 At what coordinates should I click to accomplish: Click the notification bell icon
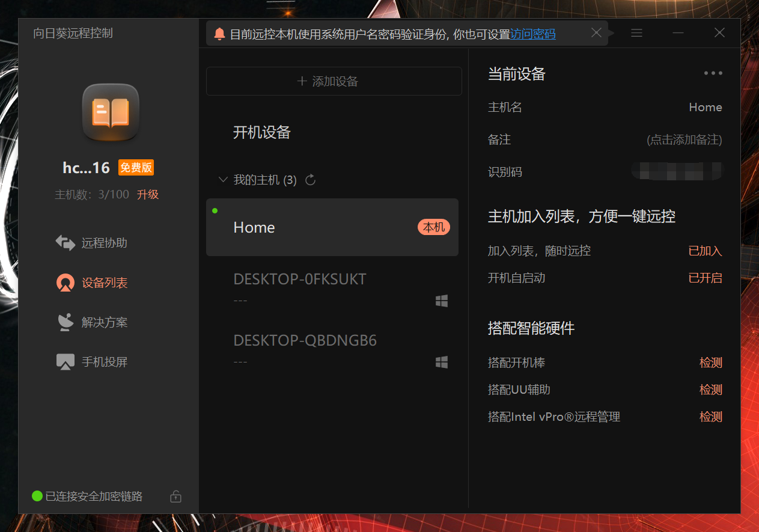click(219, 34)
